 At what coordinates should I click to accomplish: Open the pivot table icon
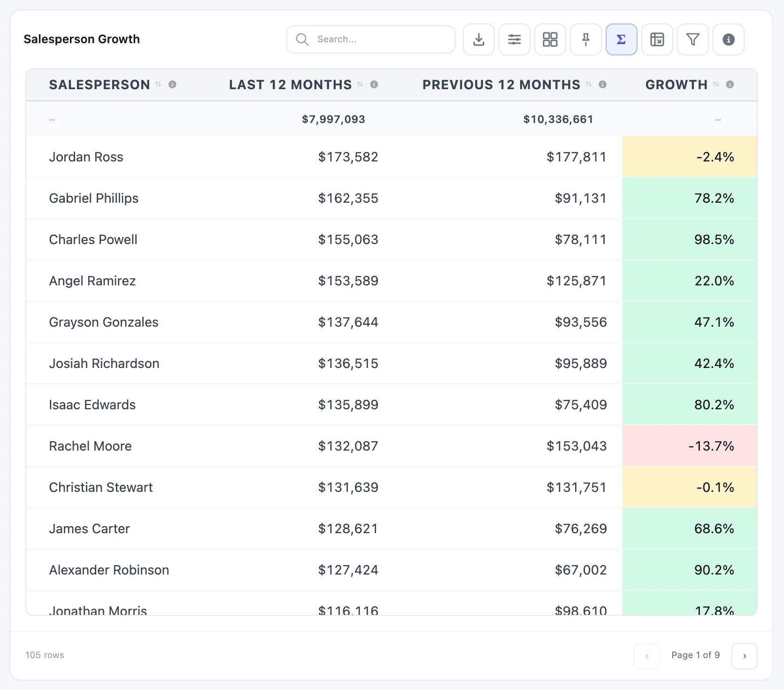click(x=657, y=39)
